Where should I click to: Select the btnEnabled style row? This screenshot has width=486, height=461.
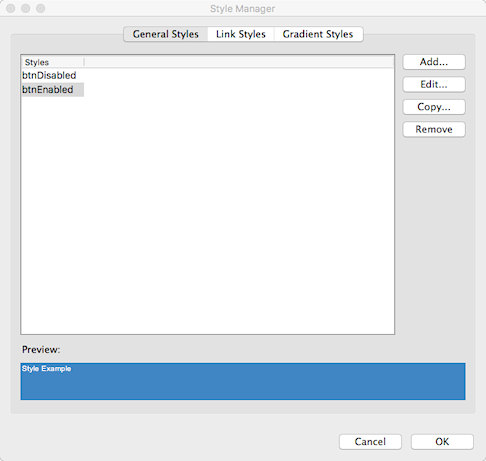click(x=52, y=90)
